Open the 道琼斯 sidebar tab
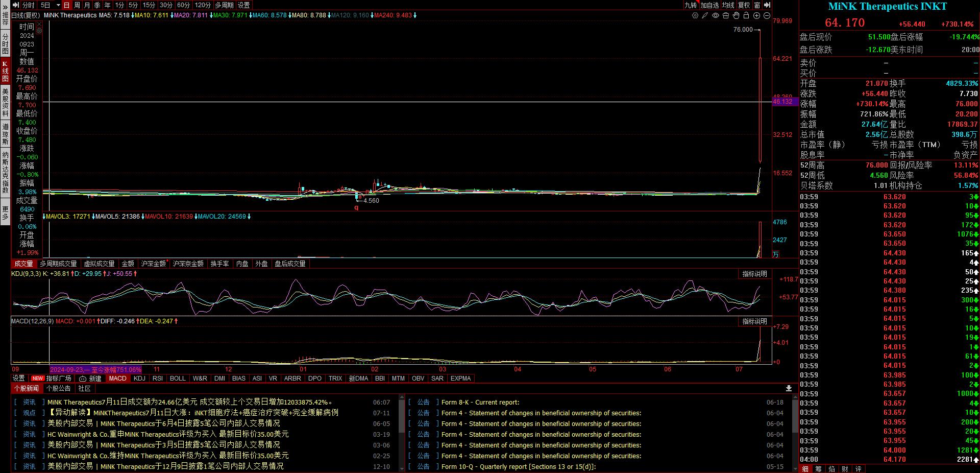The height and width of the screenshot is (473, 980). pos(5,134)
